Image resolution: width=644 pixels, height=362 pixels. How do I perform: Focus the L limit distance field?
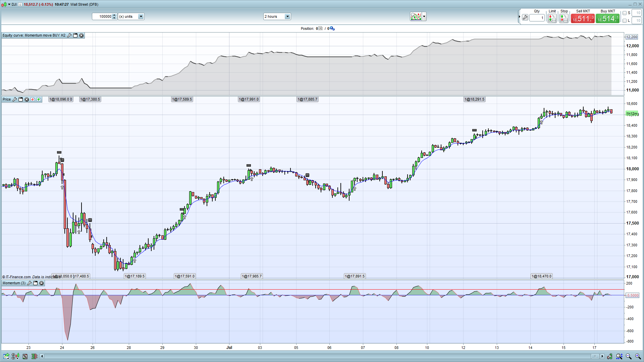pyautogui.click(x=637, y=21)
